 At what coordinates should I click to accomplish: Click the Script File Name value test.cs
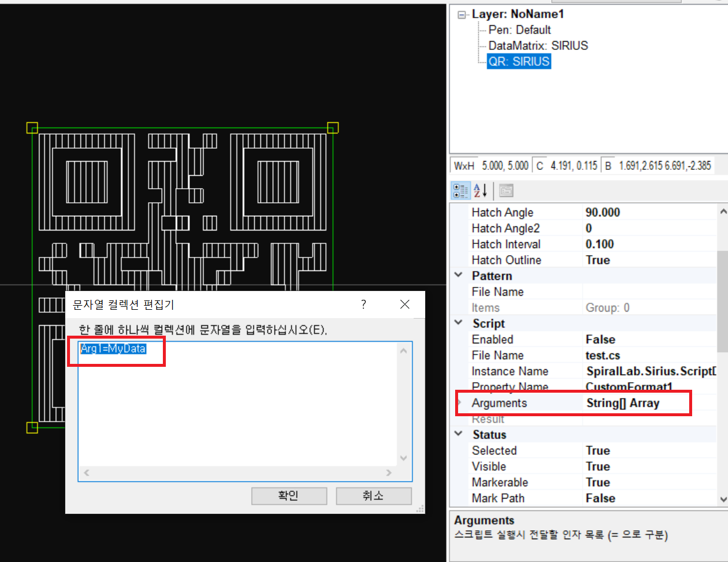click(x=603, y=355)
